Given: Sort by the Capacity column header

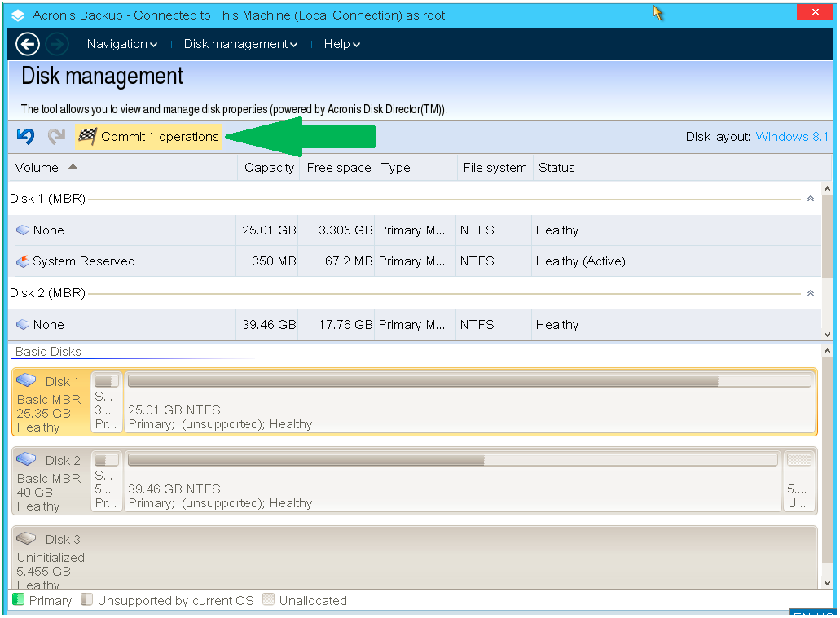Looking at the screenshot, I should (x=268, y=168).
